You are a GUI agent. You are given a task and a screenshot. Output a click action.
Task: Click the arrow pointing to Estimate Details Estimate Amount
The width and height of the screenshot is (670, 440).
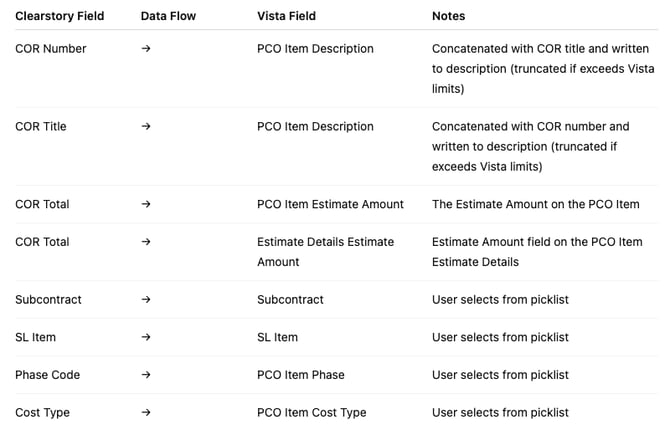click(146, 242)
